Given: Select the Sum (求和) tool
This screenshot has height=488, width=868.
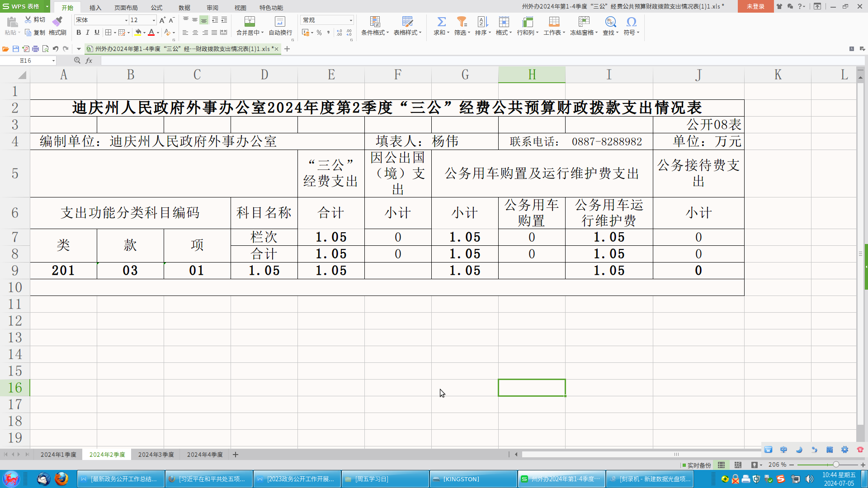Looking at the screenshot, I should (x=441, y=26).
